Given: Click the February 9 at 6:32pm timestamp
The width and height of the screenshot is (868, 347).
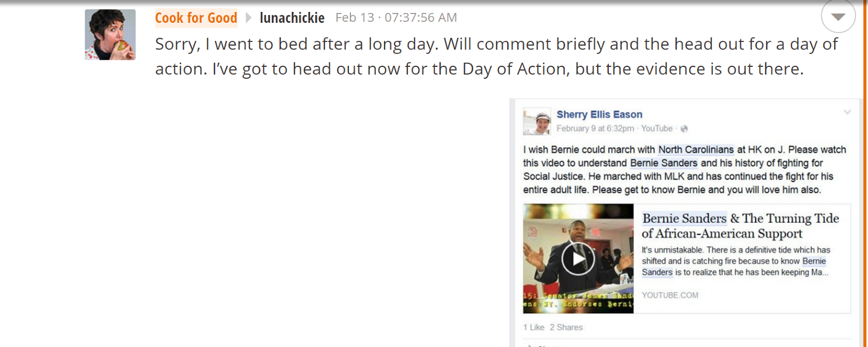Looking at the screenshot, I should click(x=595, y=129).
